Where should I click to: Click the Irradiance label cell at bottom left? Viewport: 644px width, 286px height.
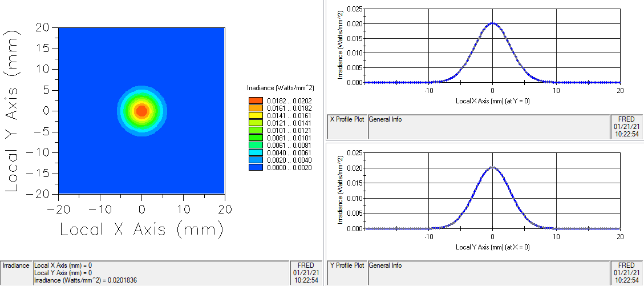point(16,265)
